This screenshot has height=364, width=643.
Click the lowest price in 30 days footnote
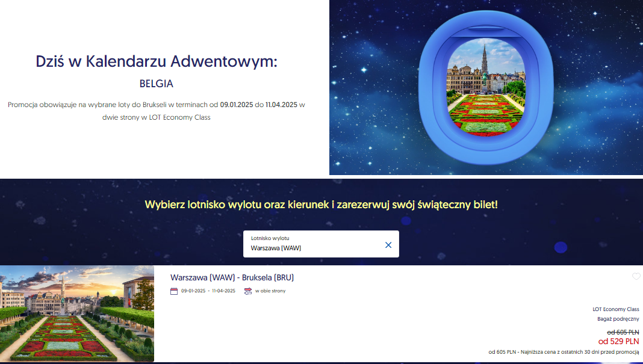pyautogui.click(x=564, y=352)
